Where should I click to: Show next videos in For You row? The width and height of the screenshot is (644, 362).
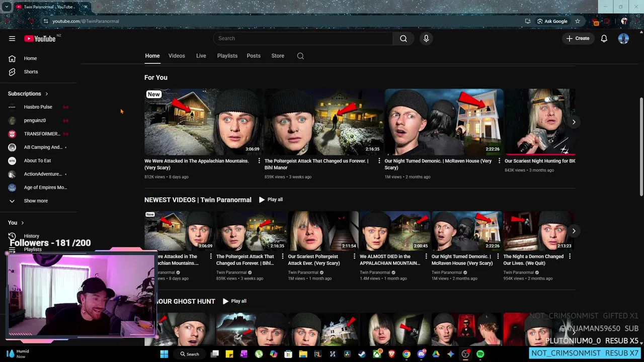[x=574, y=122]
